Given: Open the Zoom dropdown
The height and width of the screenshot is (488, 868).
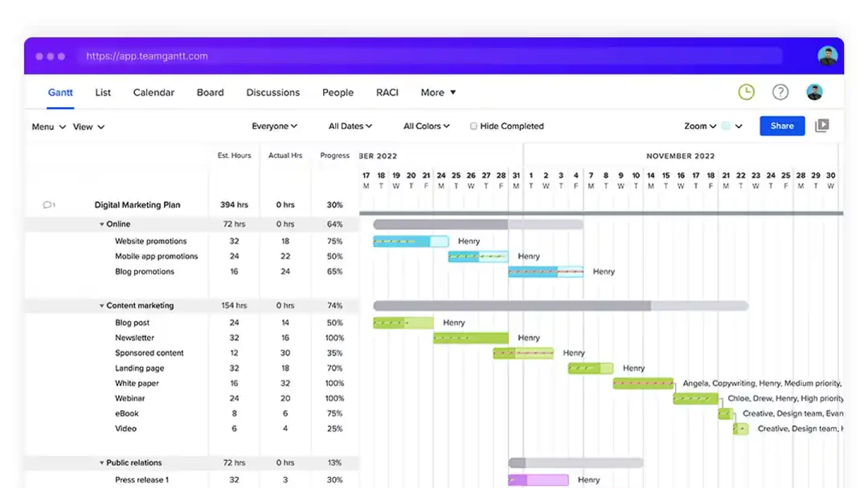Looking at the screenshot, I should click(700, 126).
